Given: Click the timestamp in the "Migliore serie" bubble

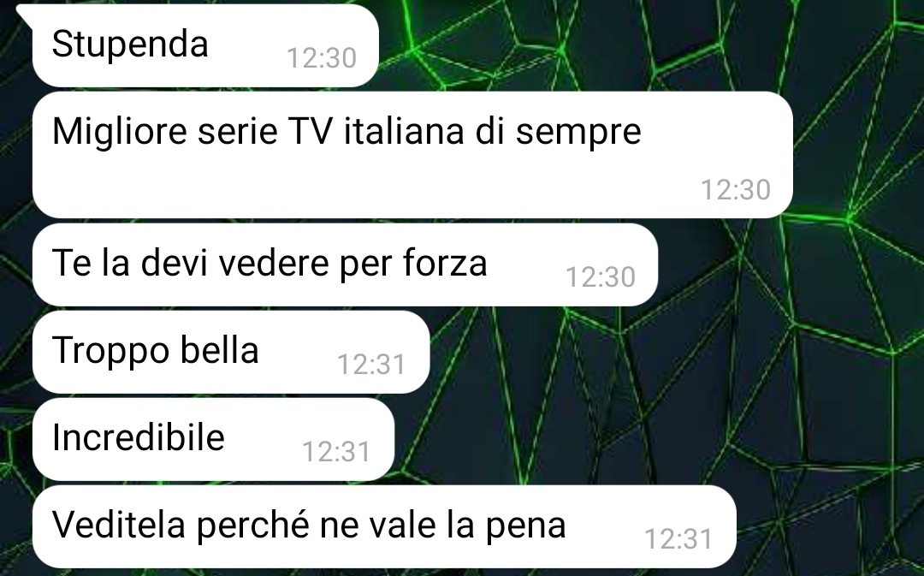Looking at the screenshot, I should 736,190.
